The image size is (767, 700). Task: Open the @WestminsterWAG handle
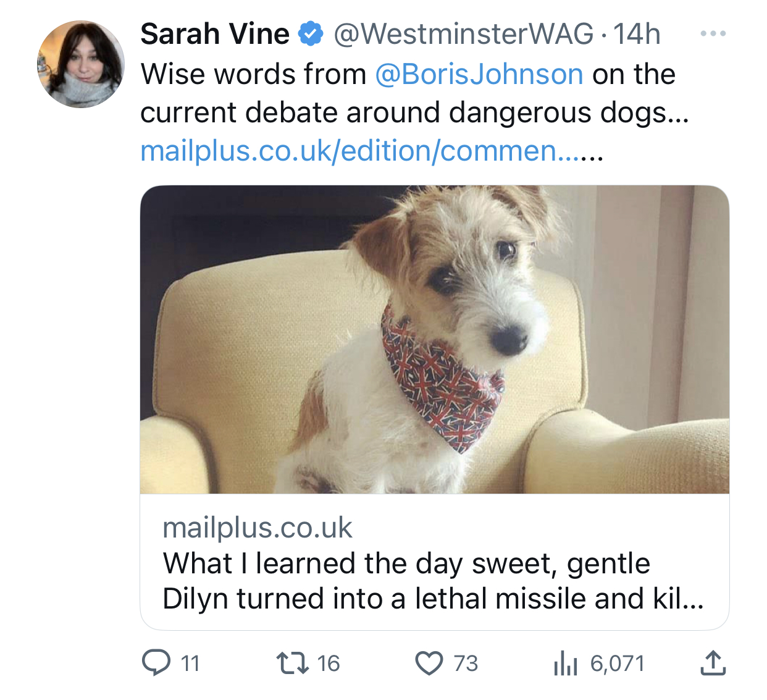tap(464, 34)
